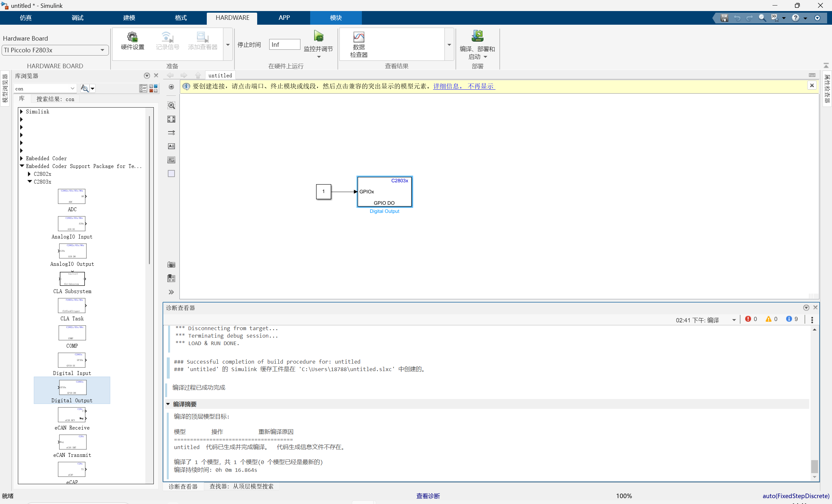Click the diagnostic viewer vertical scrollbar

coord(814,466)
